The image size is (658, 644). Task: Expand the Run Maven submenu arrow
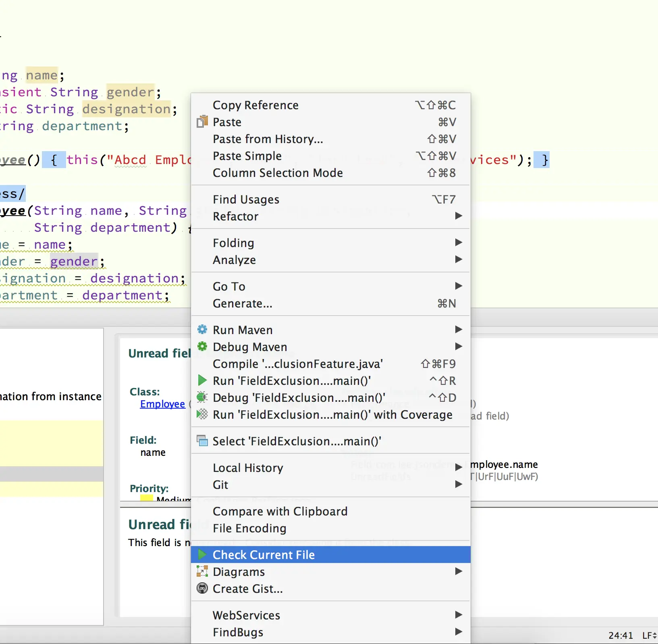(458, 329)
